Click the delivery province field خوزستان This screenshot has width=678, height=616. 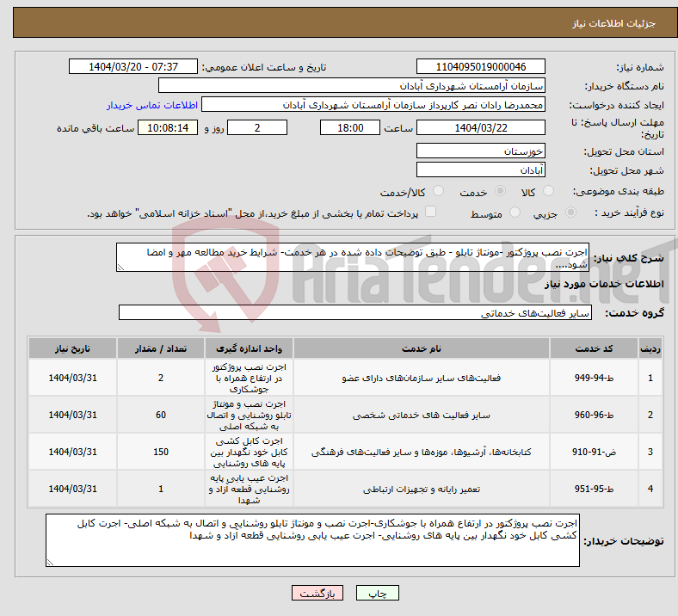pos(480,151)
